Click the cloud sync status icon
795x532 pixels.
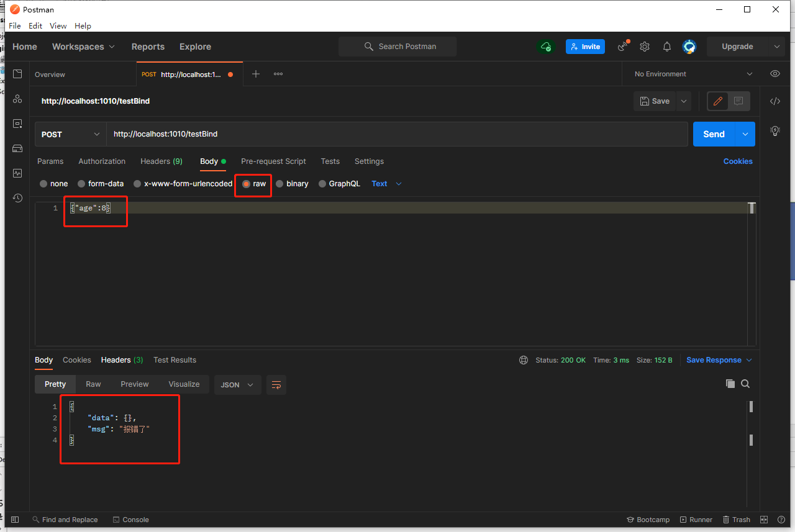coord(546,47)
